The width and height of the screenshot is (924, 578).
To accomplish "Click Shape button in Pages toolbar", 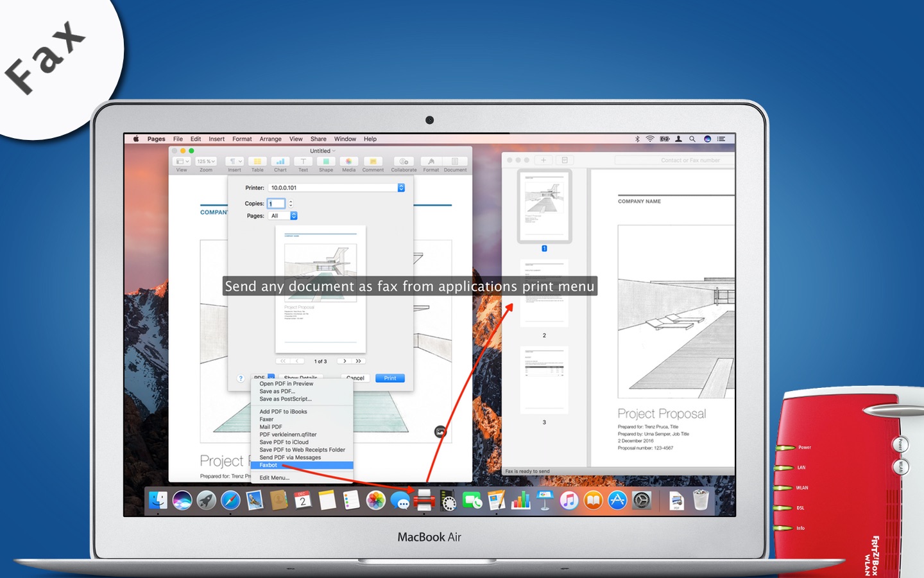I will coord(326,164).
